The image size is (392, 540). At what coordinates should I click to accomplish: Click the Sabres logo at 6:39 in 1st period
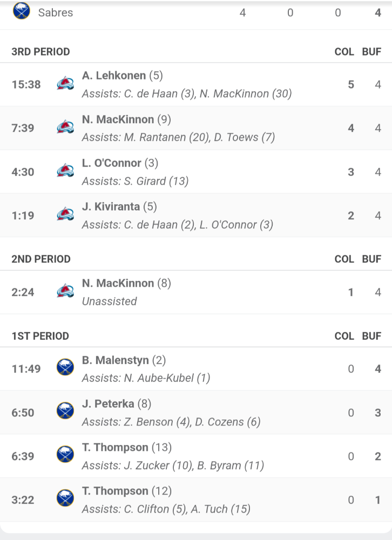(x=65, y=456)
